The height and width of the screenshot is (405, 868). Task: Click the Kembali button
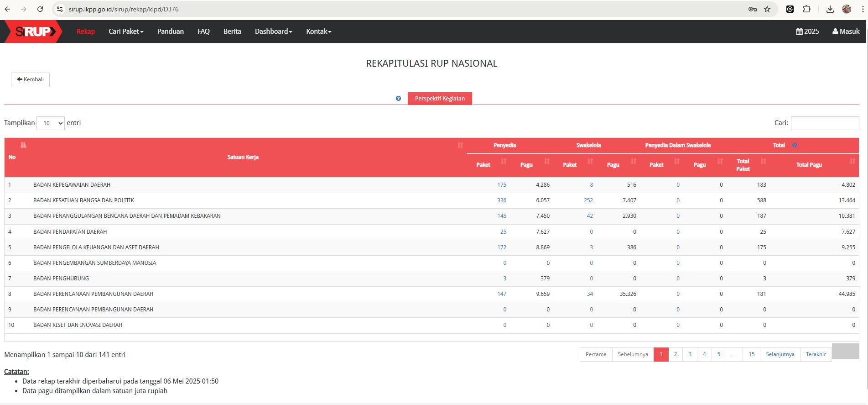coord(30,79)
